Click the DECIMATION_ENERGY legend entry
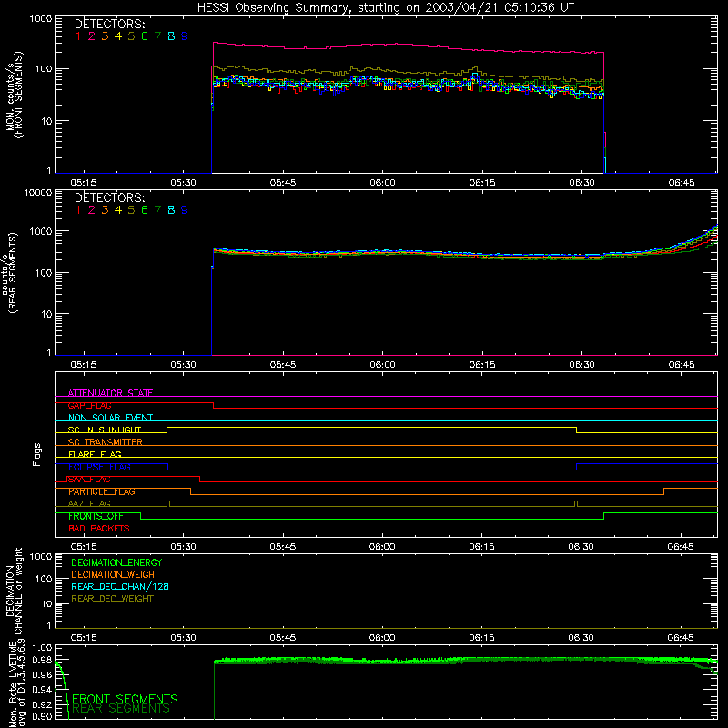Viewport: 728px width, 728px height. [x=116, y=562]
